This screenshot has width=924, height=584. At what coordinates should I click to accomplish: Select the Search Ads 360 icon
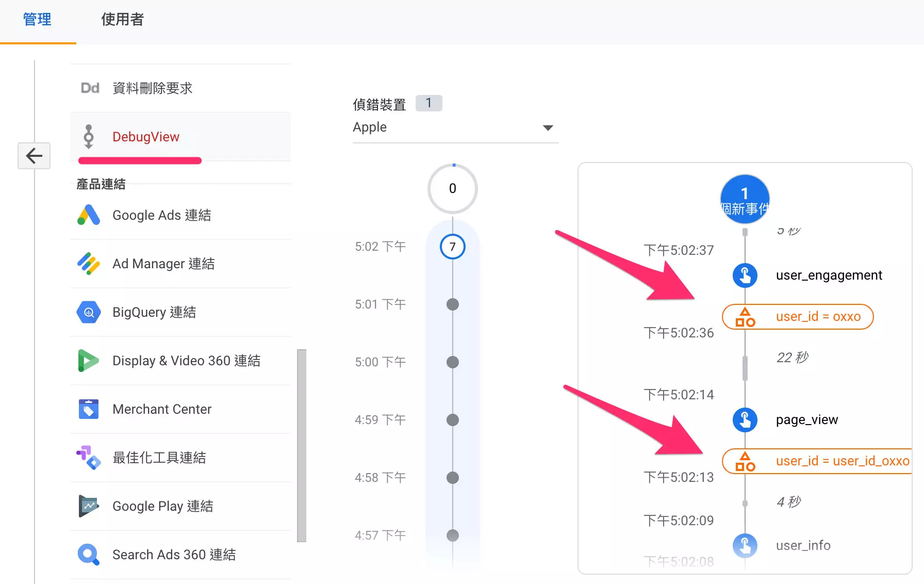coord(88,554)
